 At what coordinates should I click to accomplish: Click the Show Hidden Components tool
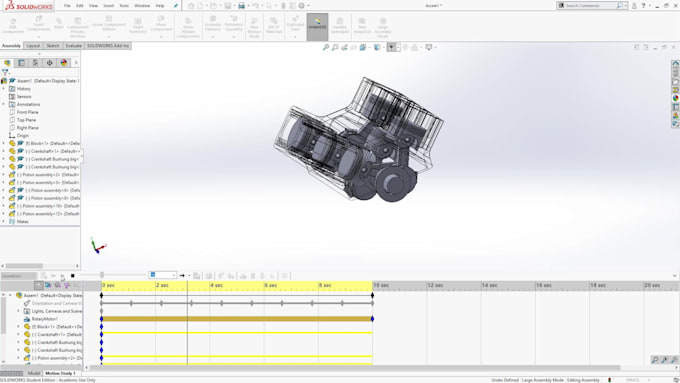click(188, 28)
